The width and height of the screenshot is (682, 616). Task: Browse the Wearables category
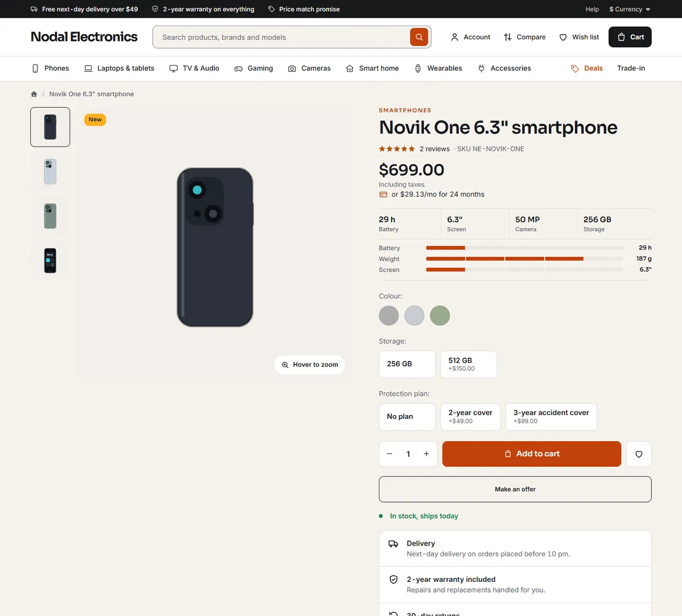438,68
